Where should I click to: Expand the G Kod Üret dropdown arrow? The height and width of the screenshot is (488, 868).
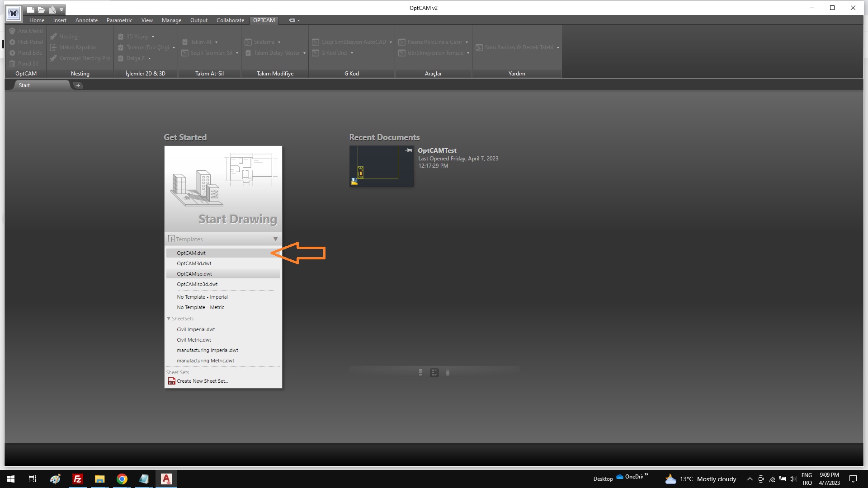[352, 53]
